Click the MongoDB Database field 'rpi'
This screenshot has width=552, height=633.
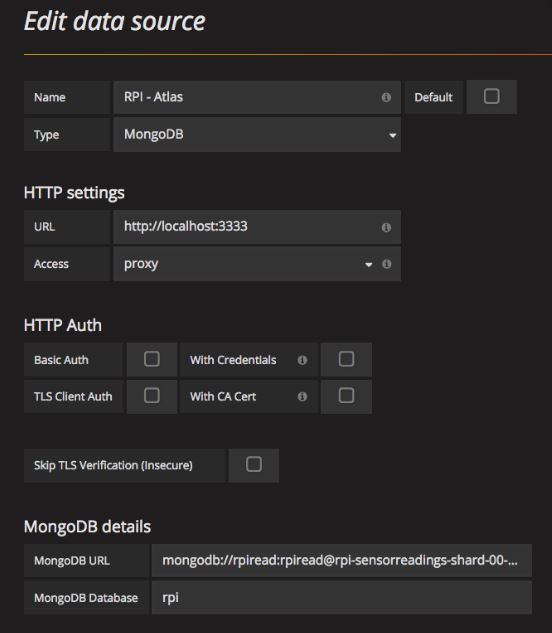[x=342, y=597]
